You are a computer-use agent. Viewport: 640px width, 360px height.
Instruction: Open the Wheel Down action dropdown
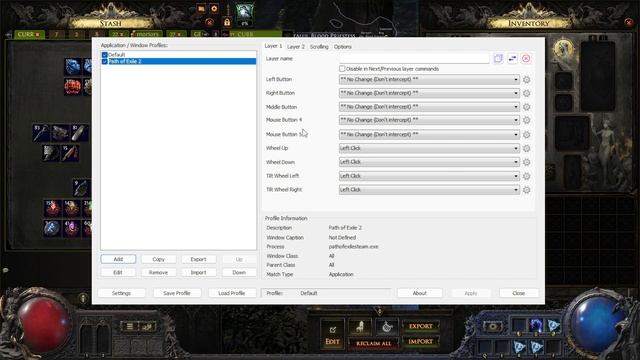coord(429,162)
